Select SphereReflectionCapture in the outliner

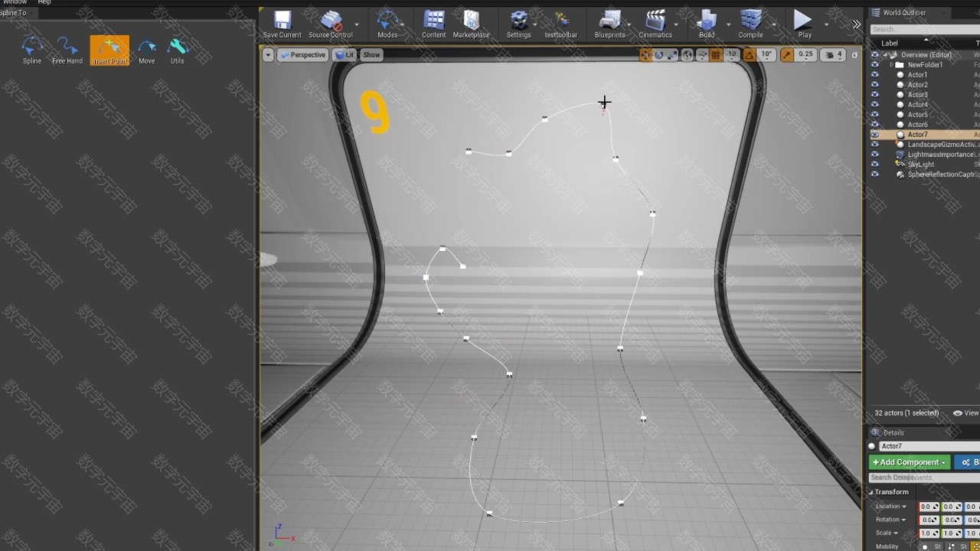pyautogui.click(x=940, y=174)
